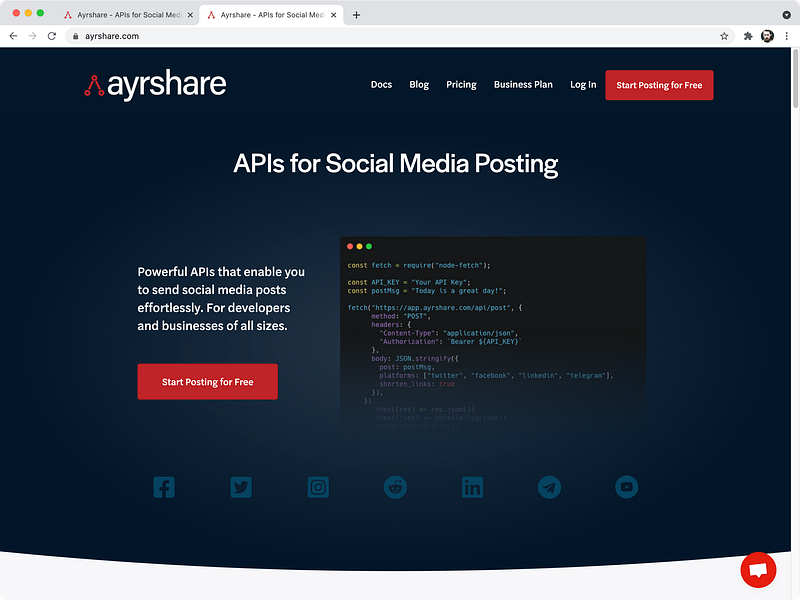Image resolution: width=800 pixels, height=600 pixels.
Task: Open Pricing in the navigation
Action: pyautogui.click(x=461, y=85)
